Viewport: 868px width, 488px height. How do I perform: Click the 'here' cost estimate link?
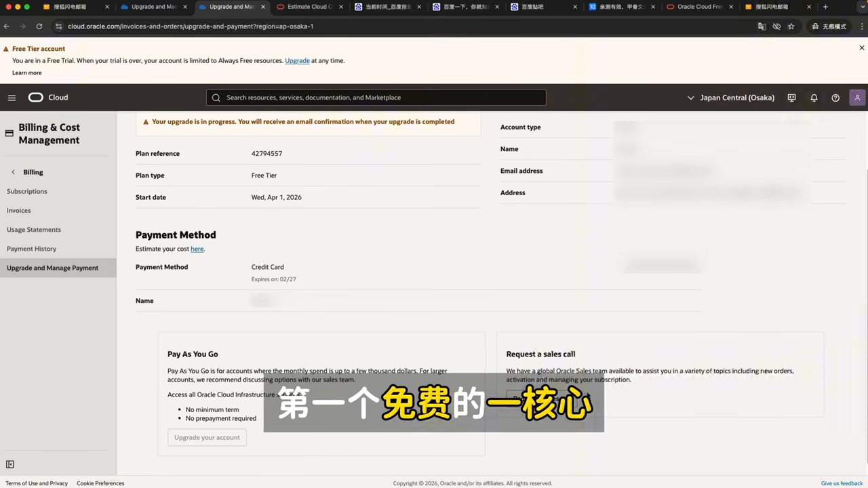pos(197,249)
